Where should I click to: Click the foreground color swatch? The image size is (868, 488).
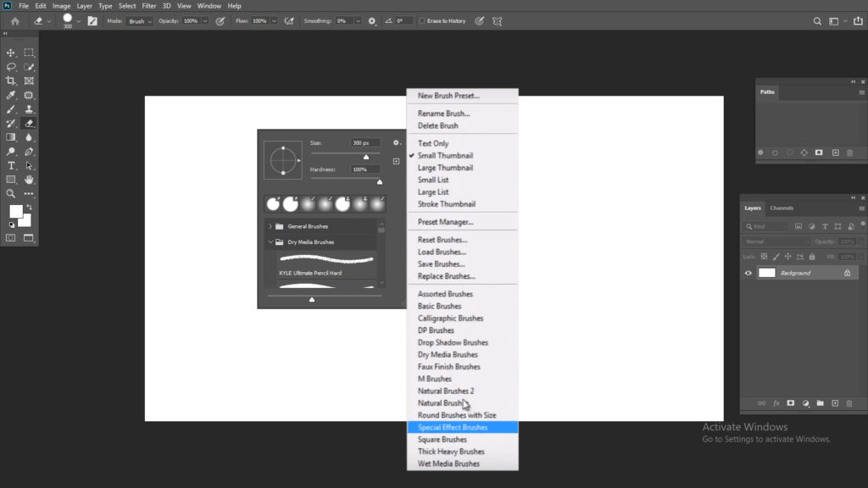click(x=16, y=211)
